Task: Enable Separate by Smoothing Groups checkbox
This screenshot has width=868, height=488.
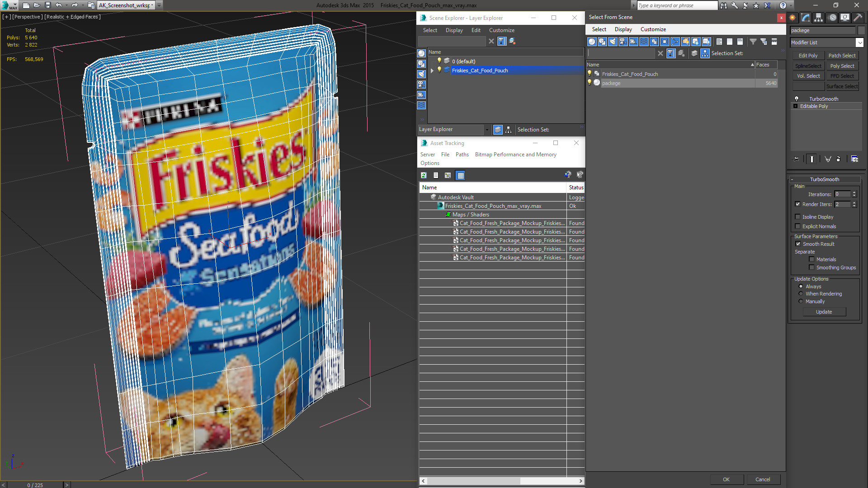Action: [x=811, y=267]
